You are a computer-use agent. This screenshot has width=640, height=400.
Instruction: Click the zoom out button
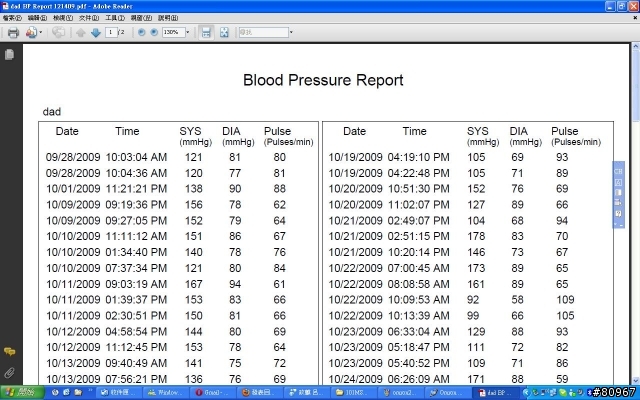[140, 33]
